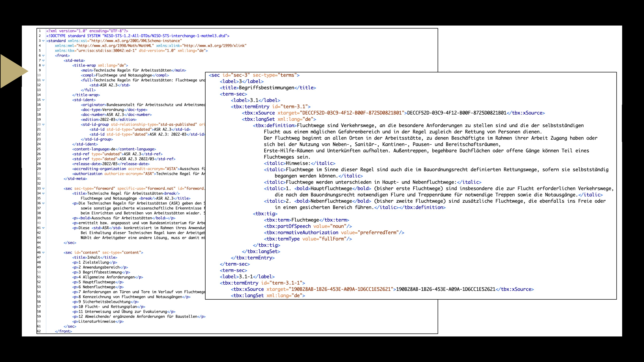
Task: Collapse the std-meta element at line 7
Action: pos(43,60)
